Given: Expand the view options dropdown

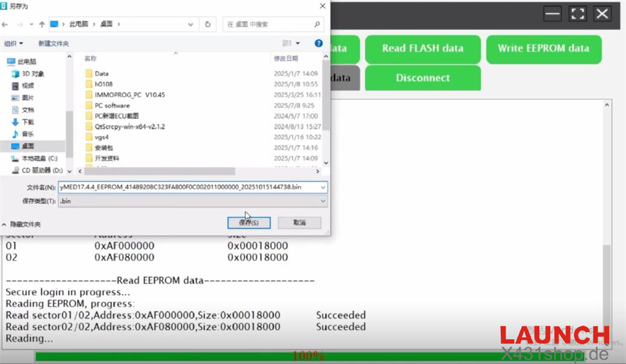Looking at the screenshot, I should 298,43.
